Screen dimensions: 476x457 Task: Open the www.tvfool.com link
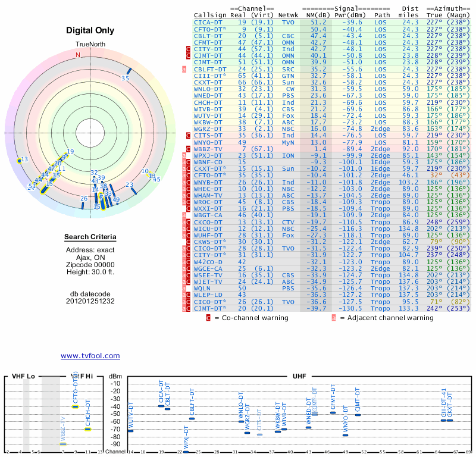coord(90,356)
